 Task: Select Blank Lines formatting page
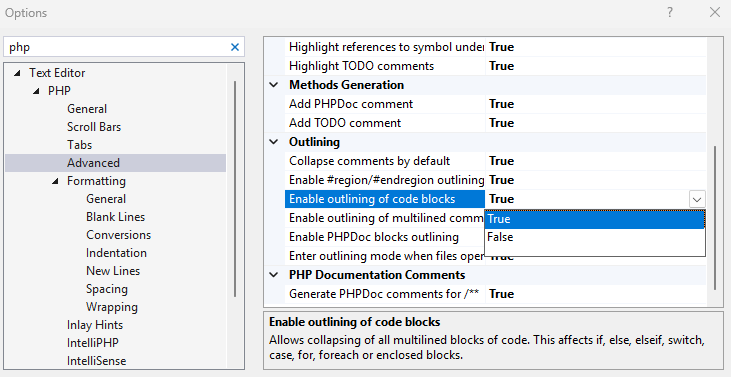click(x=115, y=217)
